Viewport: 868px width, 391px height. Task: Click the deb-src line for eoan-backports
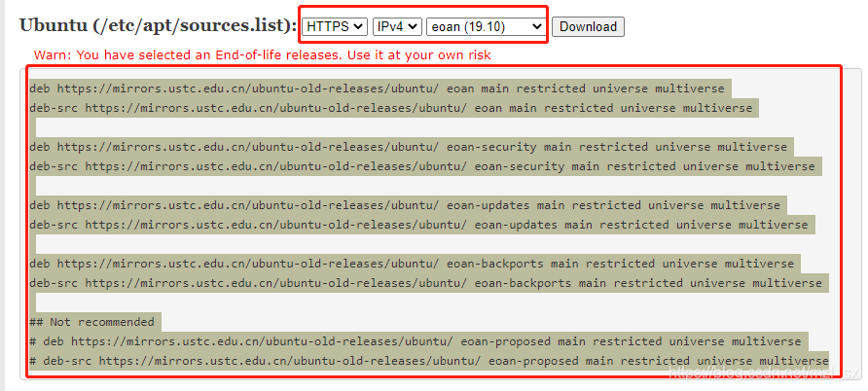point(425,283)
